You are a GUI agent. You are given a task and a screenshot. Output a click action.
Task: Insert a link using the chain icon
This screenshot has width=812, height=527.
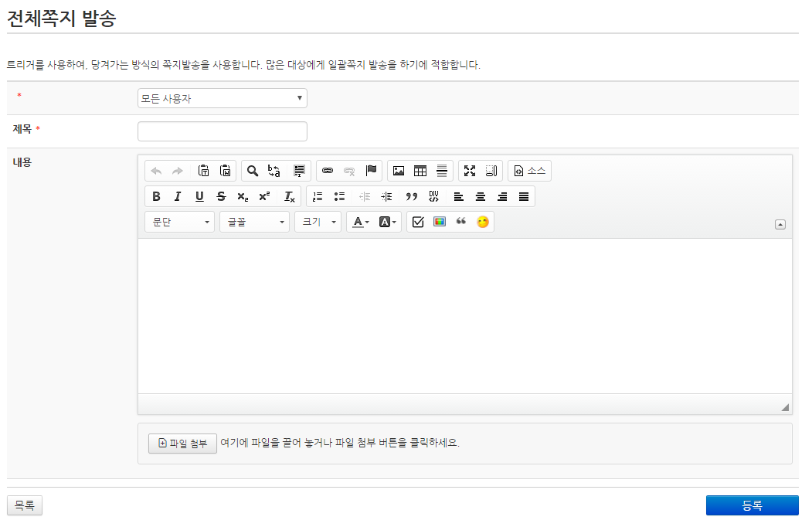coord(327,171)
